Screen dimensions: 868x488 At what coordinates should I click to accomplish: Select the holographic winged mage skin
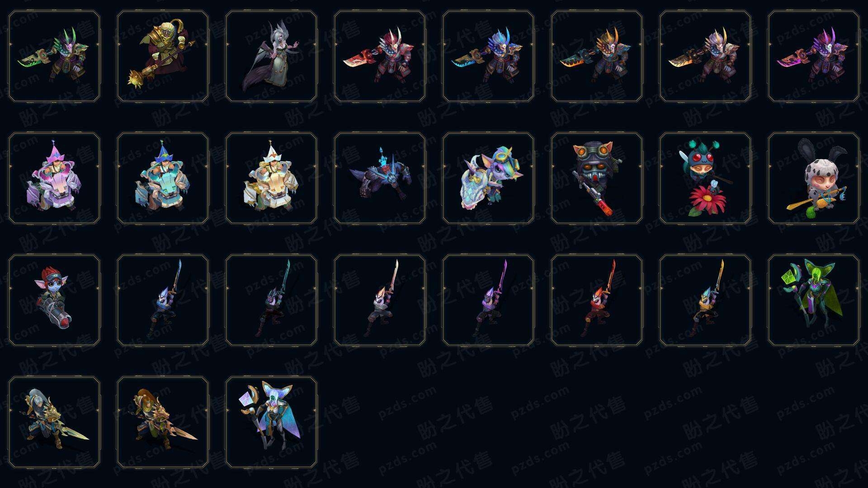coord(271,422)
